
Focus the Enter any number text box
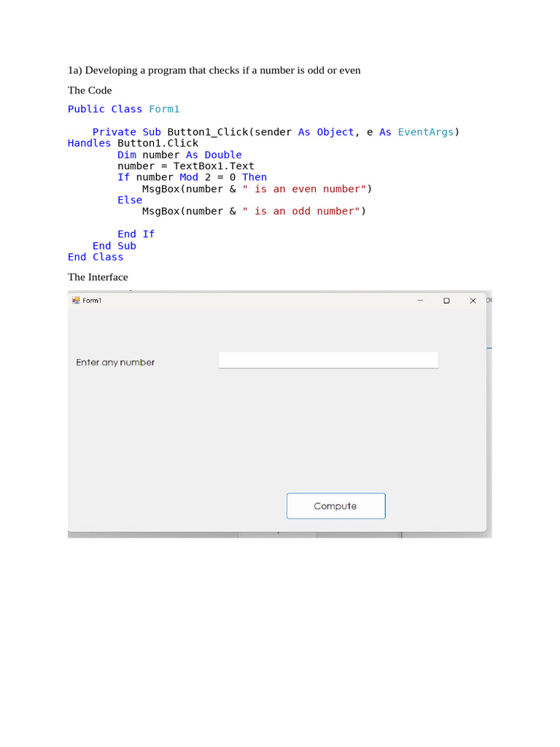pos(328,360)
